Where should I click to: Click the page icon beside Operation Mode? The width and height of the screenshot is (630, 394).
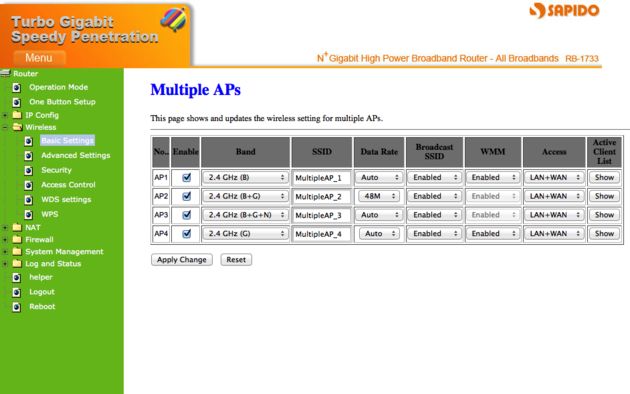[16, 88]
